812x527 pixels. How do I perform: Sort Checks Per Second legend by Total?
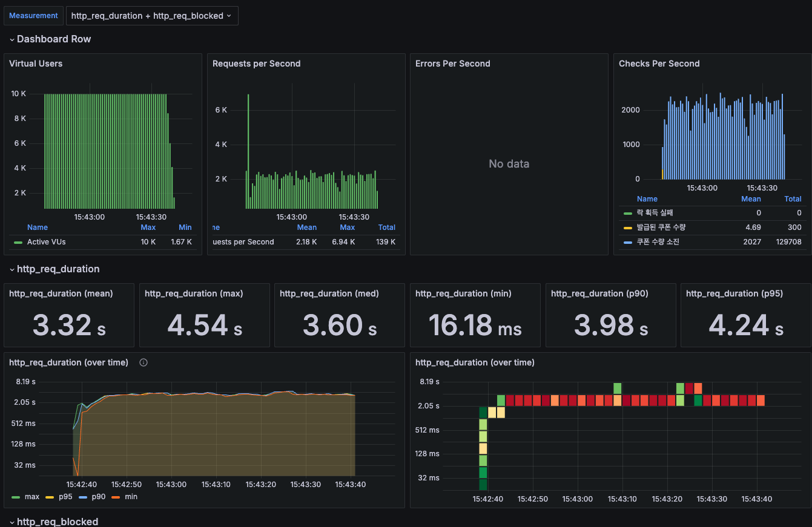pos(793,199)
